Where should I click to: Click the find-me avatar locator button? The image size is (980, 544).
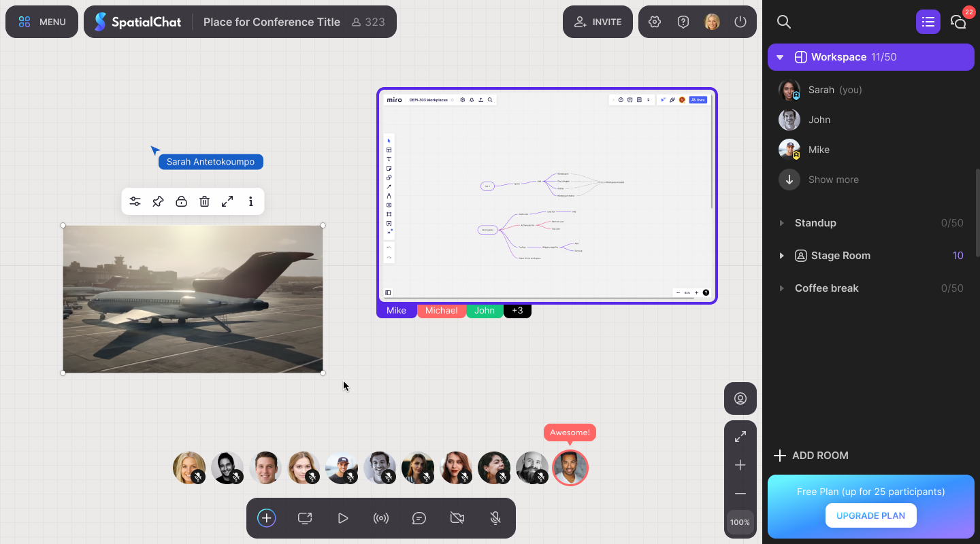click(740, 398)
